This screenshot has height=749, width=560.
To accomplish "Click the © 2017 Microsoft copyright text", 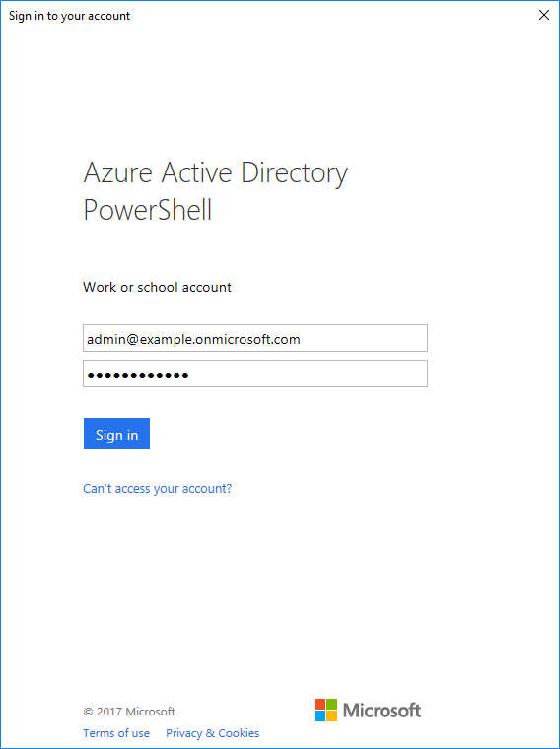I will click(129, 712).
